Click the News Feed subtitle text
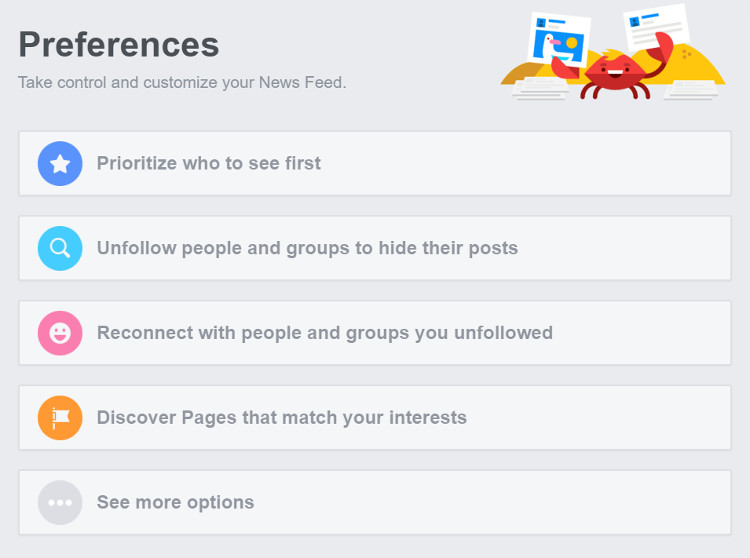The width and height of the screenshot is (750, 558). point(182,83)
